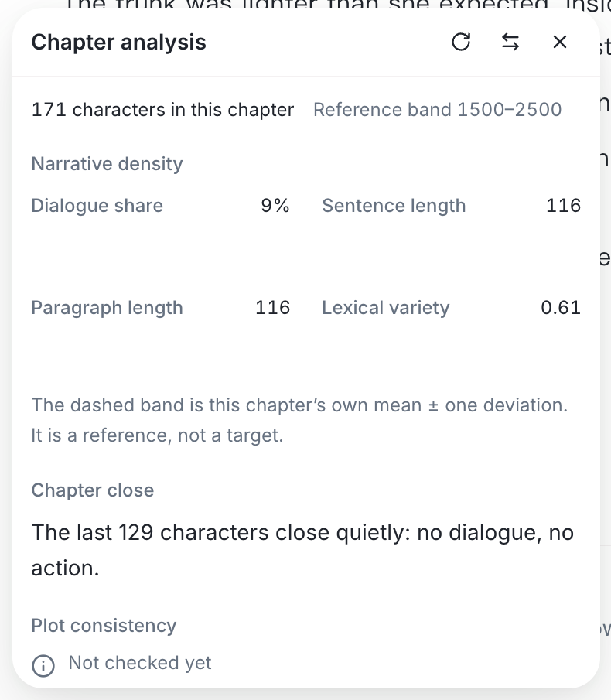Screen dimensions: 611x700
Task: Close the Chapter analysis panel
Action: [x=560, y=43]
